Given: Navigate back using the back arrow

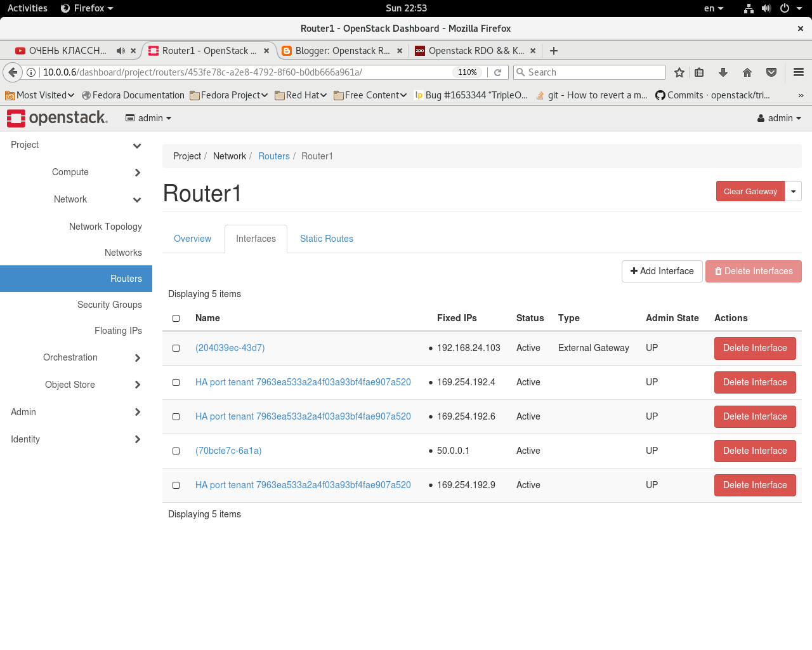Looking at the screenshot, I should pos(13,72).
